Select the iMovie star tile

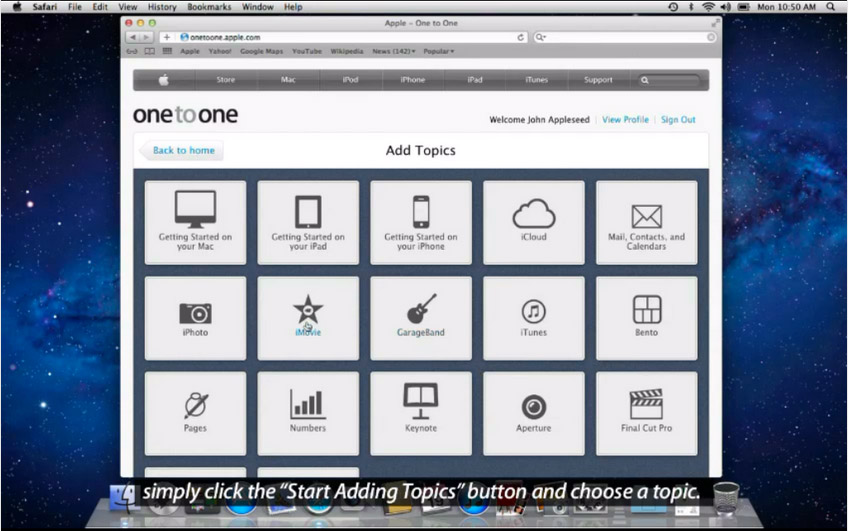pos(308,318)
